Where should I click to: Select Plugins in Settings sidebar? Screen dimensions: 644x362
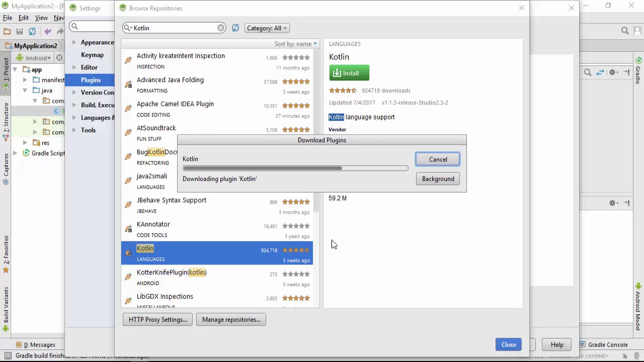point(91,80)
